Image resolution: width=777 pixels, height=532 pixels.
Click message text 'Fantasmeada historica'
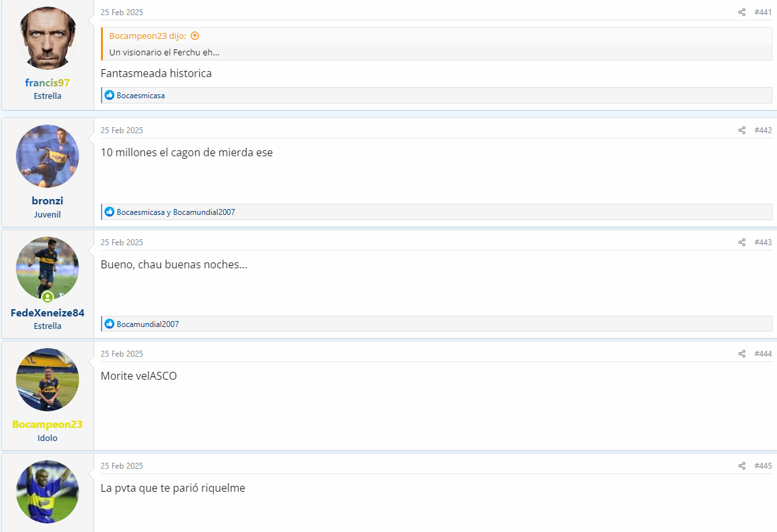click(156, 73)
